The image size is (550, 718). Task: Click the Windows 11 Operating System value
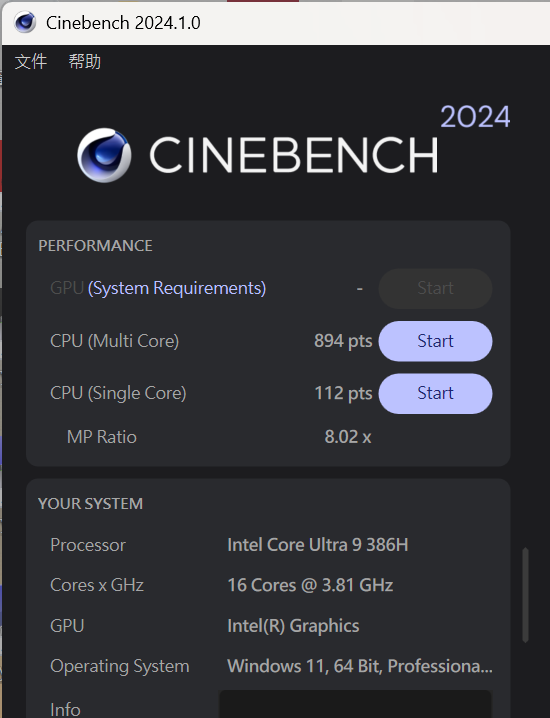coord(359,666)
